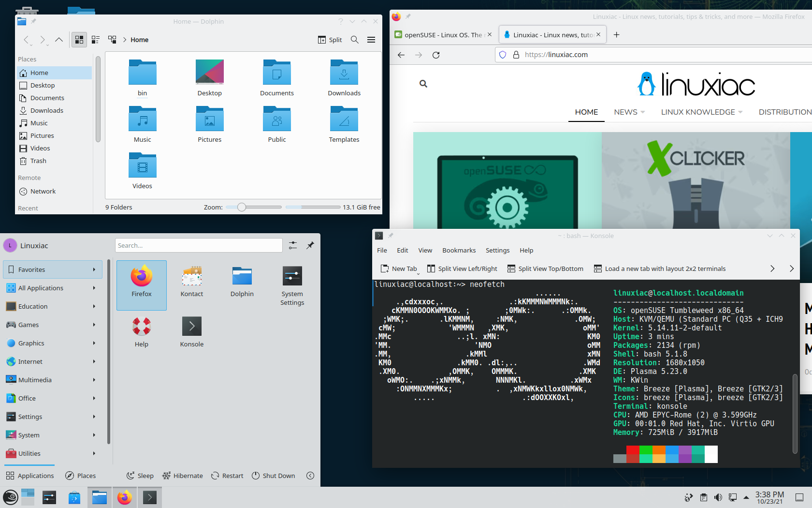Click the Konsole vertical scrollbar
812x508 pixels.
pyautogui.click(x=795, y=414)
